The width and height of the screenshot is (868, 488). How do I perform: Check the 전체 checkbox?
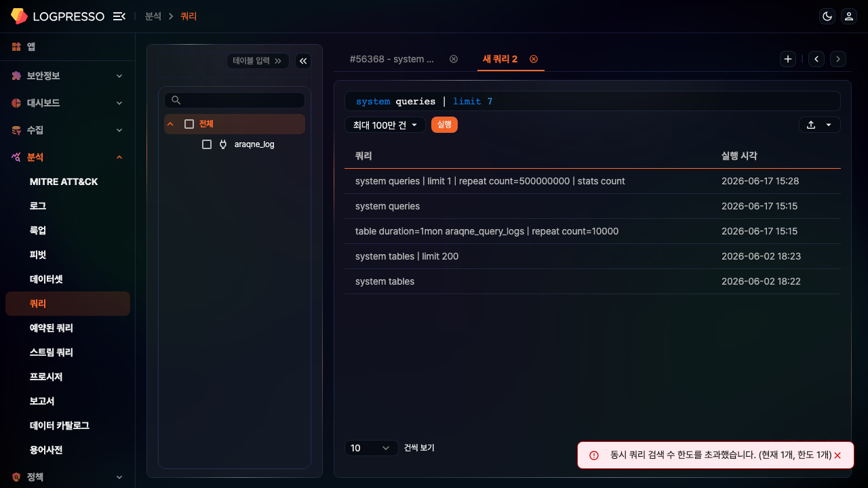(189, 124)
